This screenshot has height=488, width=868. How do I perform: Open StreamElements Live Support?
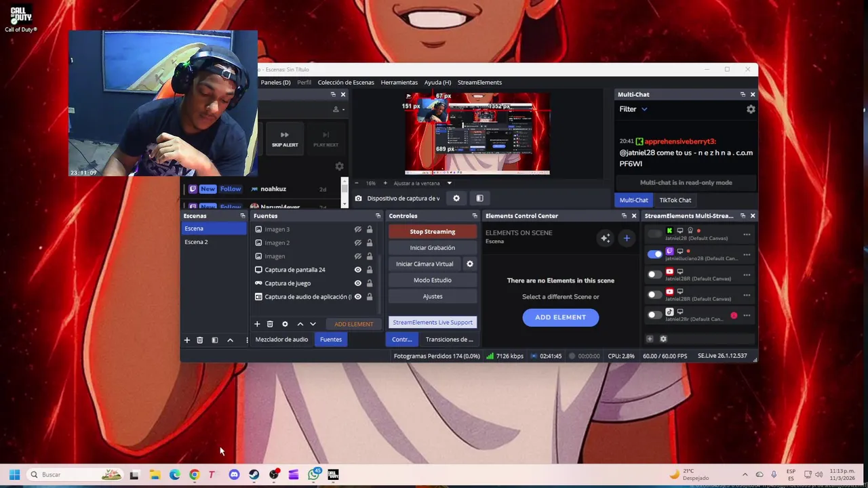pos(433,323)
